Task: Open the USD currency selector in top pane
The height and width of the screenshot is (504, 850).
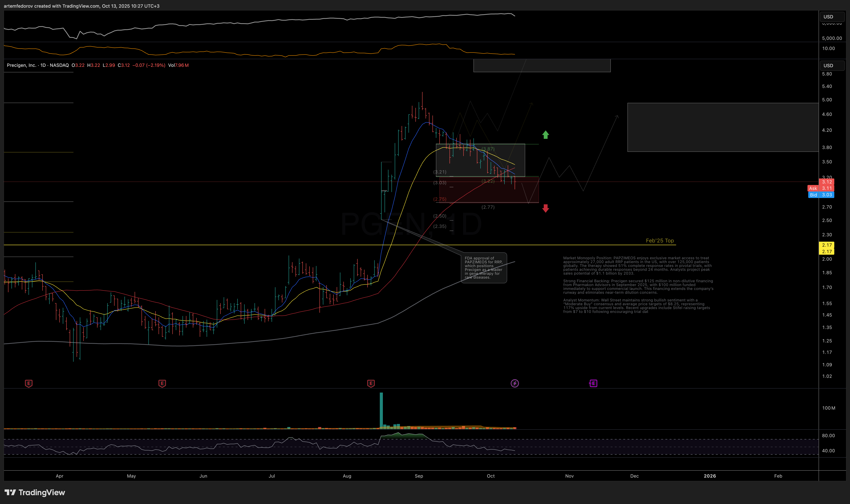Action: click(x=832, y=17)
